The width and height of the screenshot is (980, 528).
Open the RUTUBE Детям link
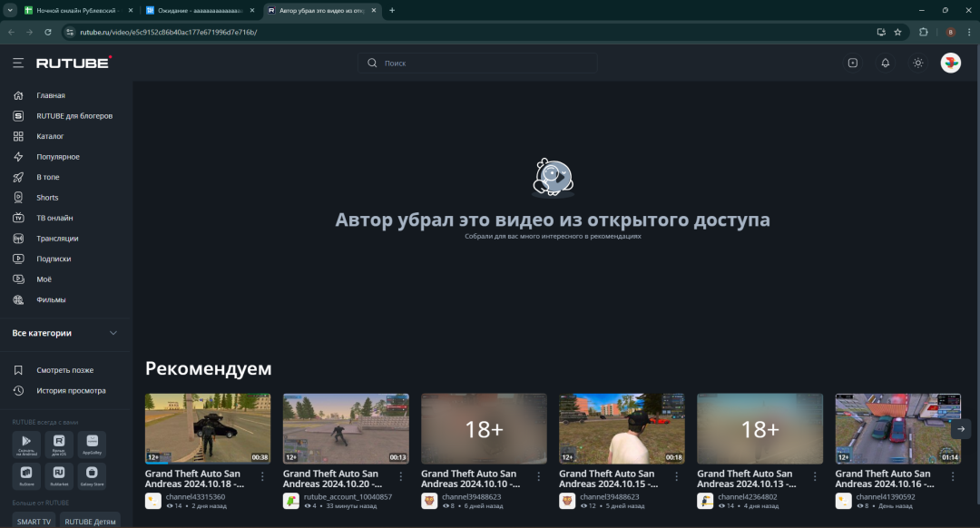[x=90, y=521]
